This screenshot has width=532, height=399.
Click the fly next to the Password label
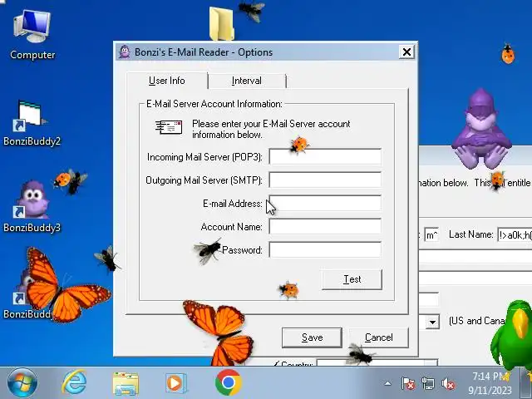(208, 251)
